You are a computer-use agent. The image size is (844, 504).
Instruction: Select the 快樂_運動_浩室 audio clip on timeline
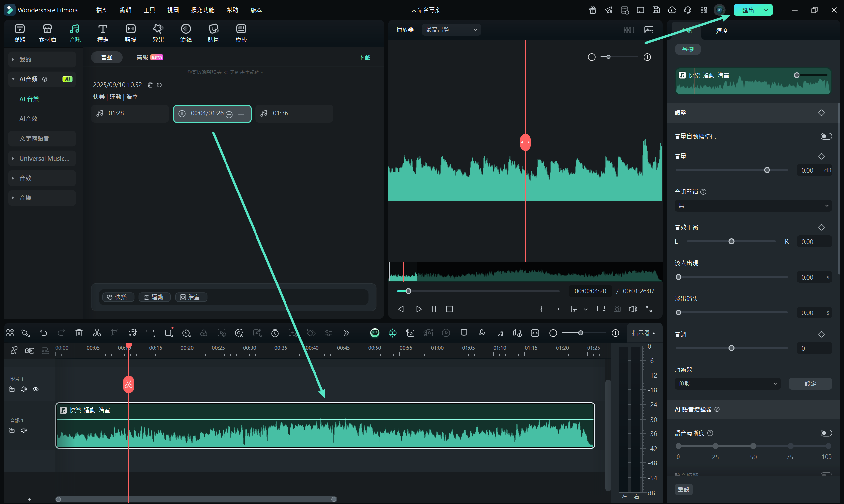(325, 426)
